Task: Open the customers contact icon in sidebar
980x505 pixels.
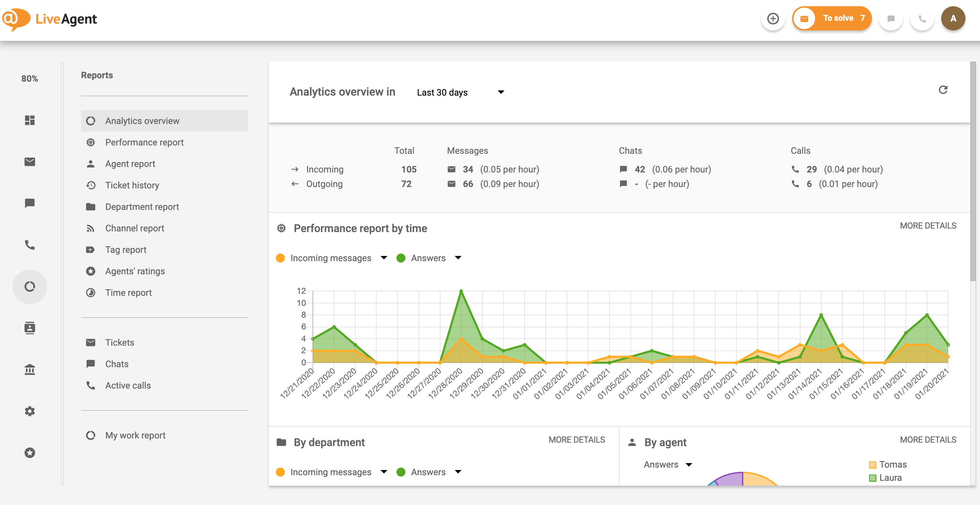Action: tap(30, 327)
